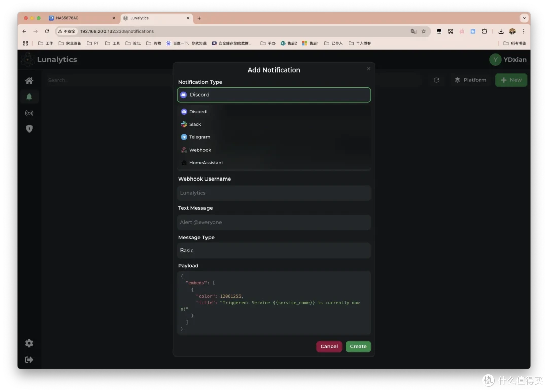The image size is (548, 392).
Task: Open status pages broadcast icon in sidebar
Action: pos(29,113)
